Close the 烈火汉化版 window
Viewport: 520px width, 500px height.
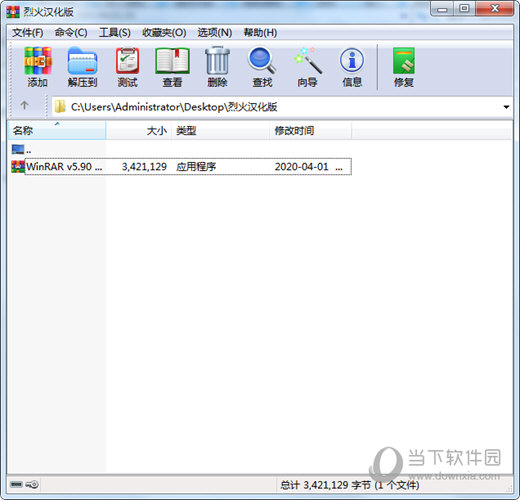(x=495, y=9)
